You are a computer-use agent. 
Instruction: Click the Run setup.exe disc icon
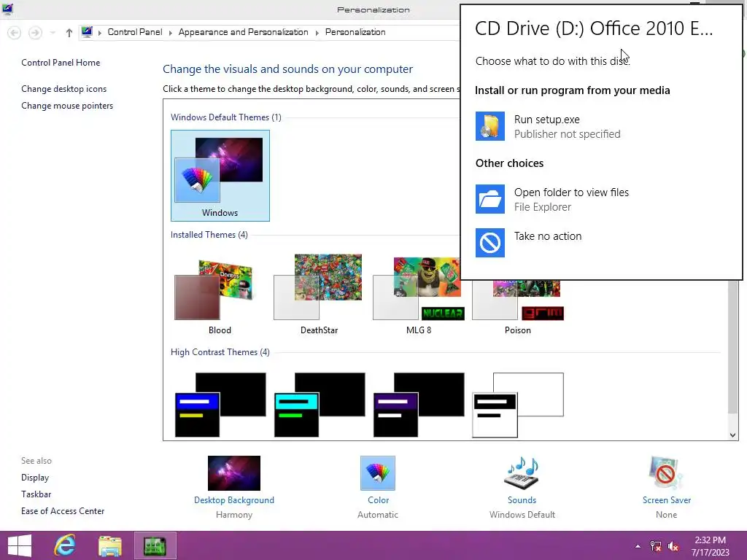tap(489, 126)
